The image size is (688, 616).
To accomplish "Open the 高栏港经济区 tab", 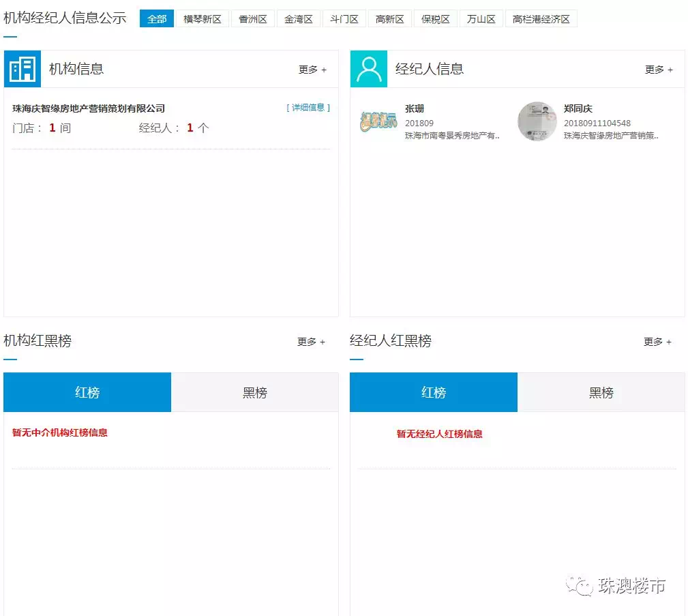I will tap(541, 19).
